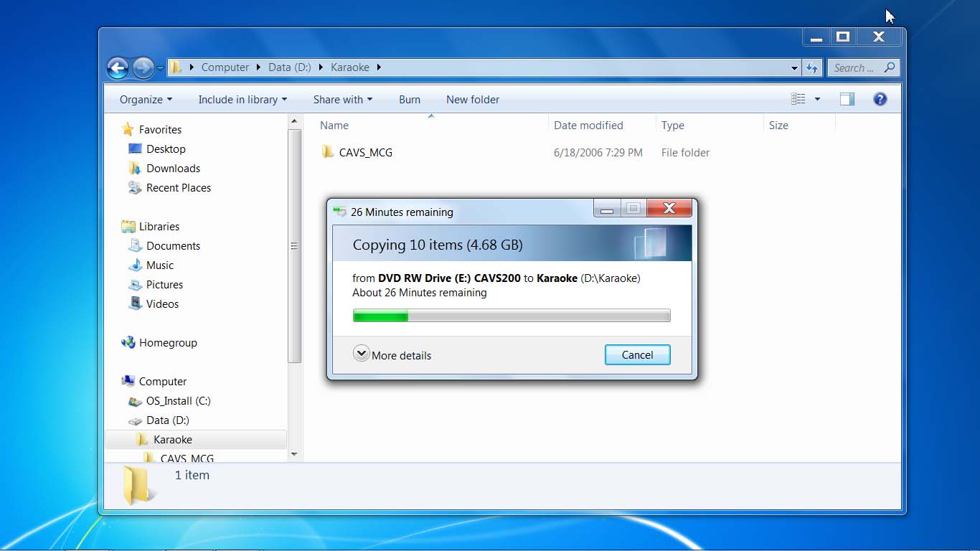Select Homegroup in navigation pane
This screenshot has width=980, height=551.
168,343
